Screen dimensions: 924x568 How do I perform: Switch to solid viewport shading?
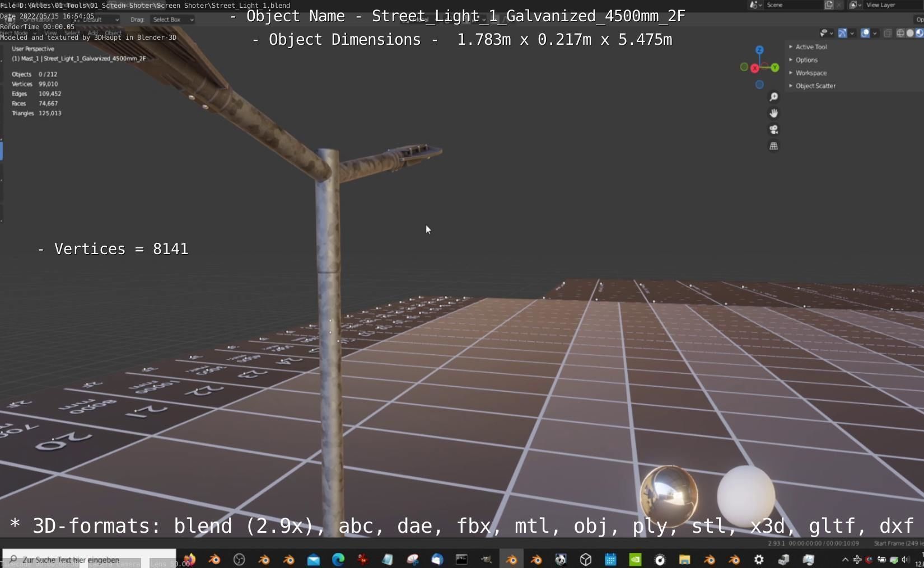pyautogui.click(x=910, y=33)
